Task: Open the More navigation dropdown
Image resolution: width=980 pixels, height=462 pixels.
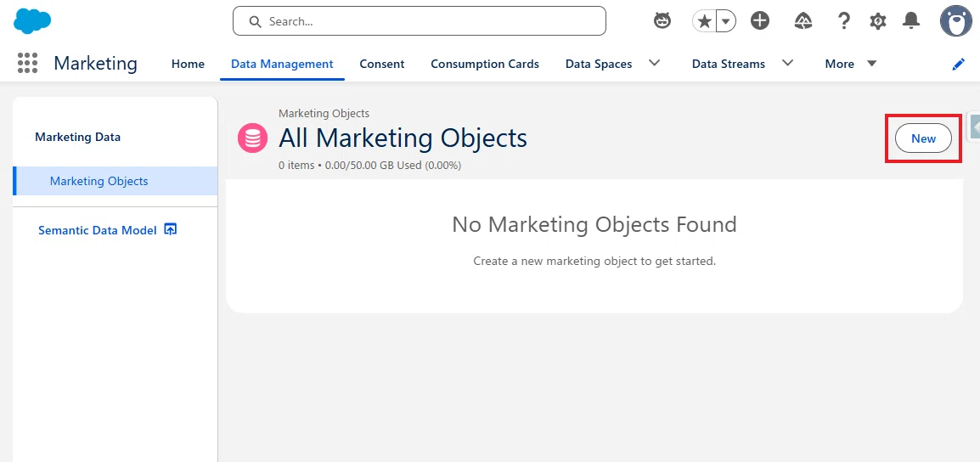Action: [x=851, y=64]
